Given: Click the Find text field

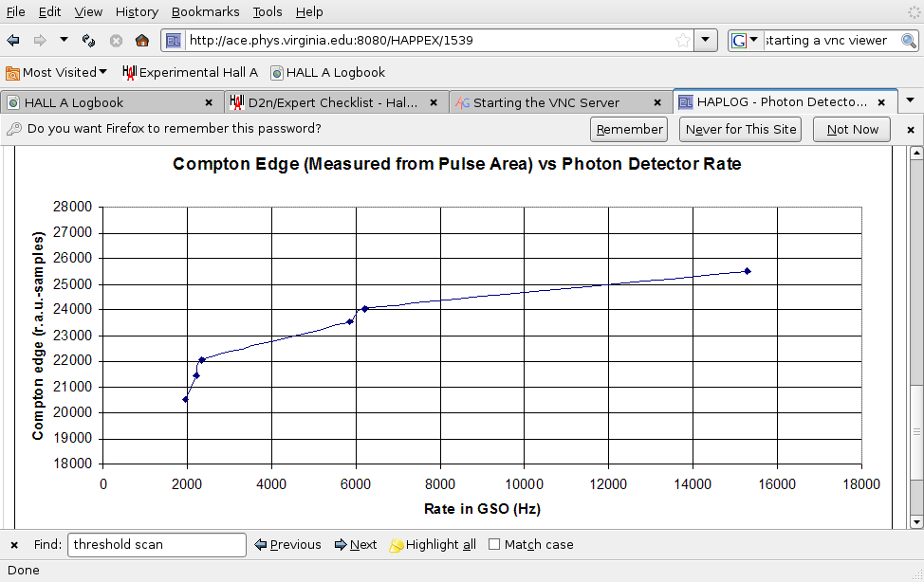Looking at the screenshot, I should tap(157, 545).
